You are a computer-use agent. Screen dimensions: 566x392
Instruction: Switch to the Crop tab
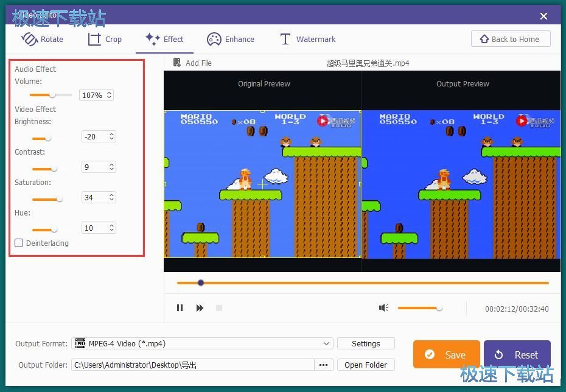coord(105,39)
